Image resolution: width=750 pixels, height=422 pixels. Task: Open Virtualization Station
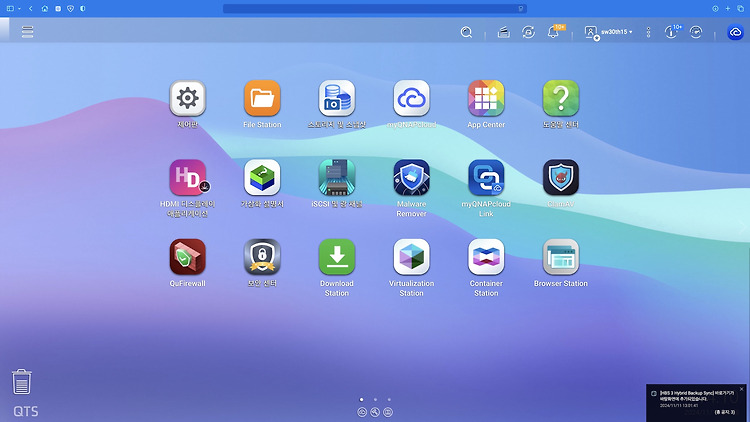click(x=411, y=257)
